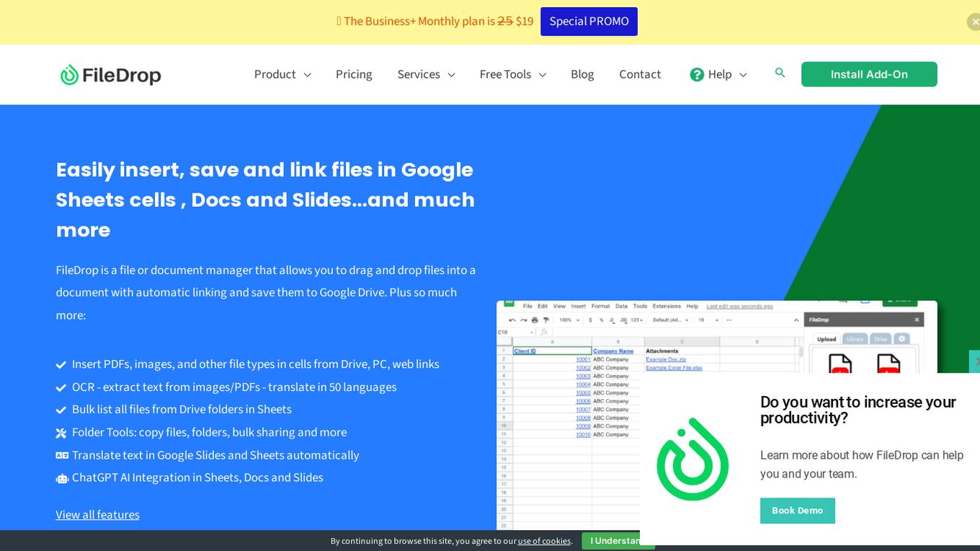The image size is (980, 551).
Task: Open the C10 name box dropdown
Action: click(532, 332)
